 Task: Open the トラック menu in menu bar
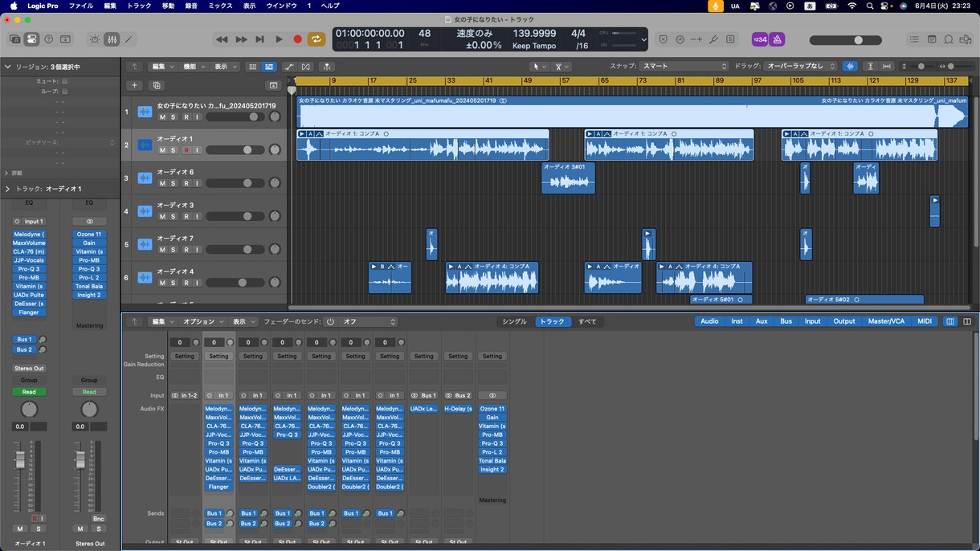coord(139,6)
